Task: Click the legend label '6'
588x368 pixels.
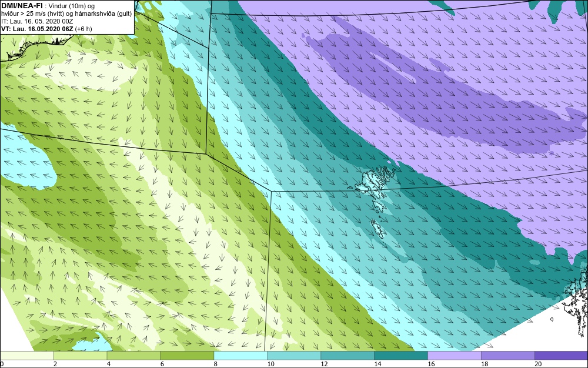Action: point(162,364)
